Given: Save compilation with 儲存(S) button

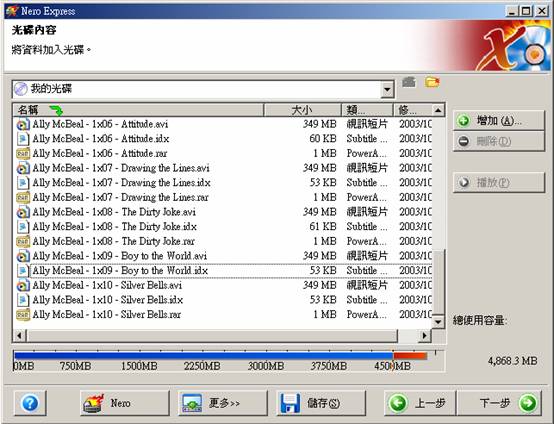Looking at the screenshot, I should pos(321,403).
